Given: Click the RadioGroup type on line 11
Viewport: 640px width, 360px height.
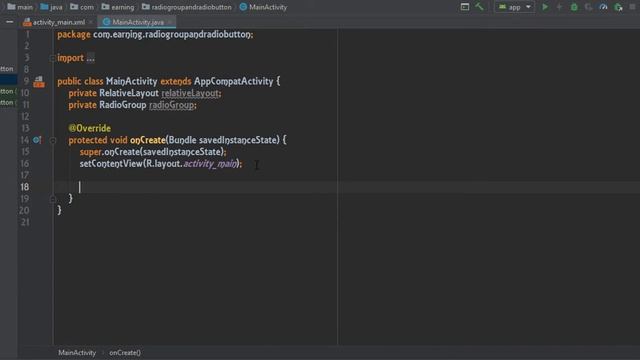Looking at the screenshot, I should (x=122, y=105).
